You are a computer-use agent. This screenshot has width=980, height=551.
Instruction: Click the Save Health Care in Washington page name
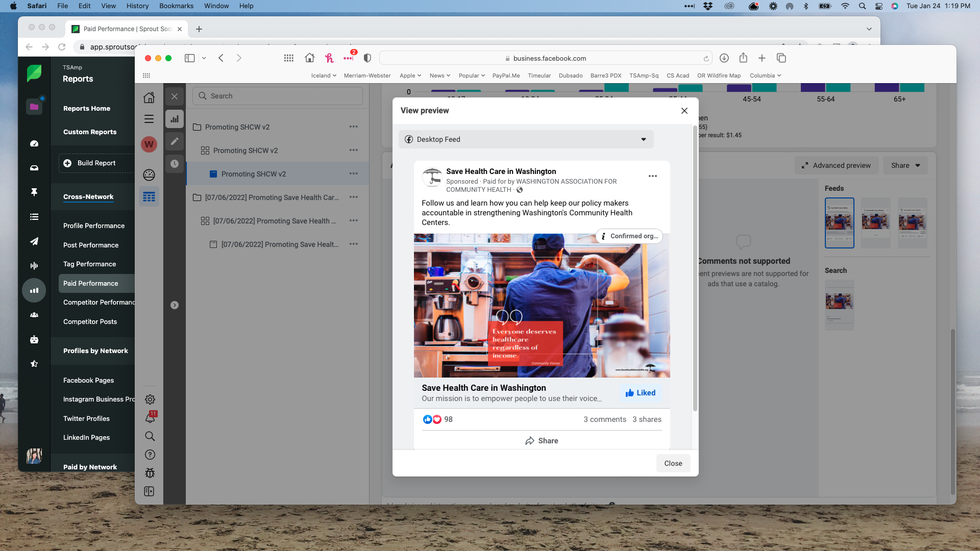tap(501, 171)
